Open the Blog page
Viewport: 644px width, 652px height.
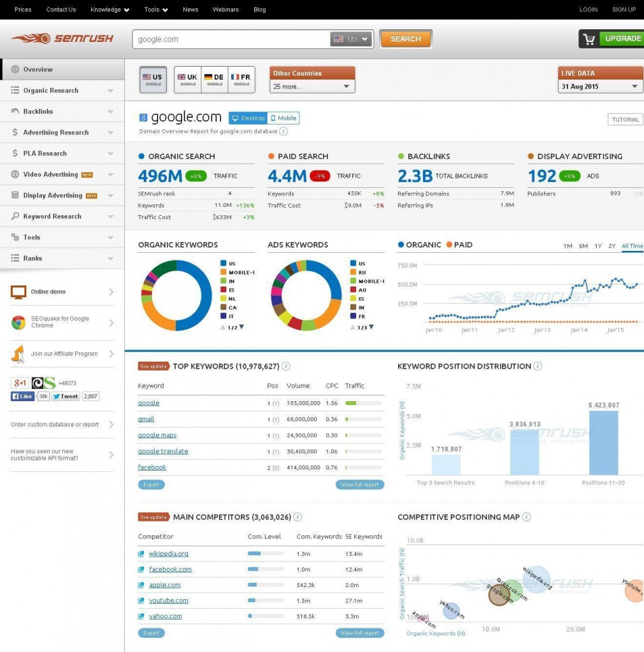(260, 10)
